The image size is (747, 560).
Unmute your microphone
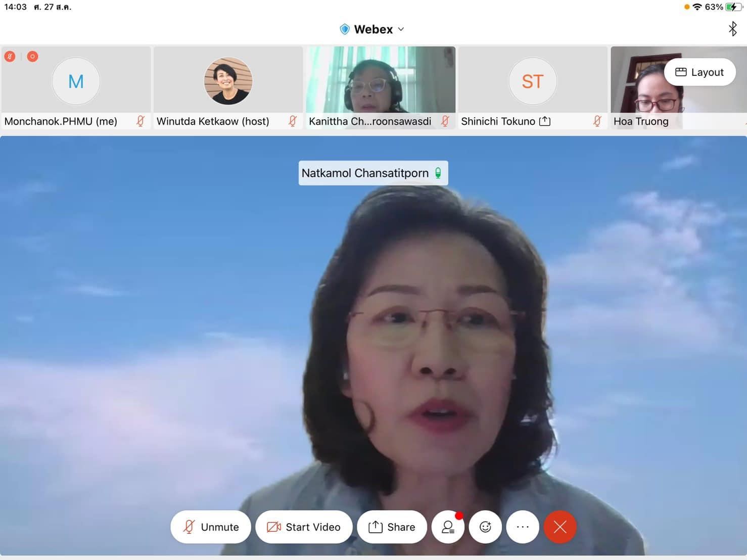point(211,527)
